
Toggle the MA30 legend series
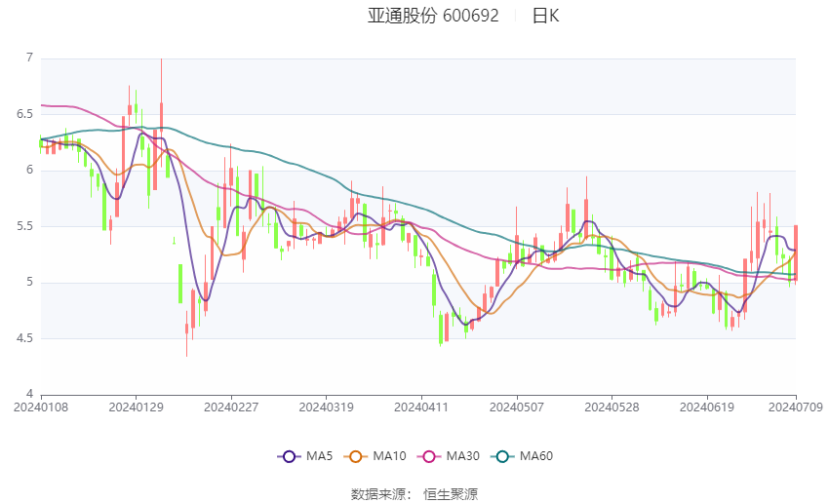[x=449, y=456]
